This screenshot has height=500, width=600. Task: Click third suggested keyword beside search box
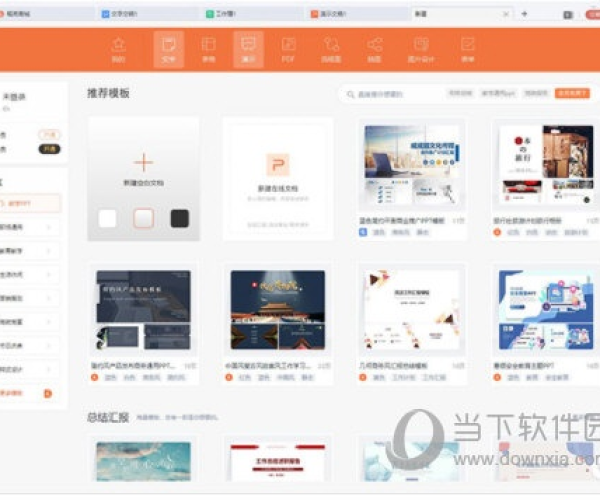(x=536, y=93)
